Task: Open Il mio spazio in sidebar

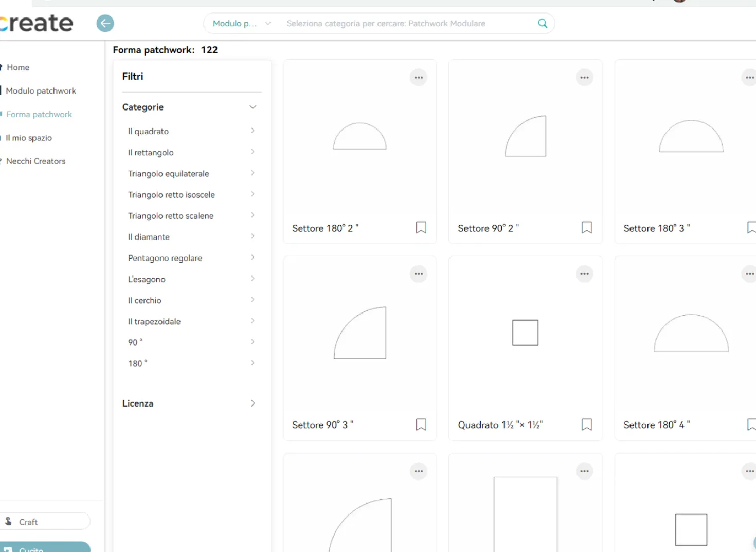Action: click(x=28, y=138)
